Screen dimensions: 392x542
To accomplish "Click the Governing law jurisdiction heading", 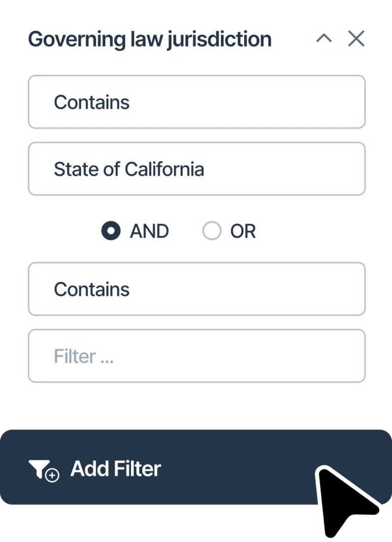I will (150, 39).
